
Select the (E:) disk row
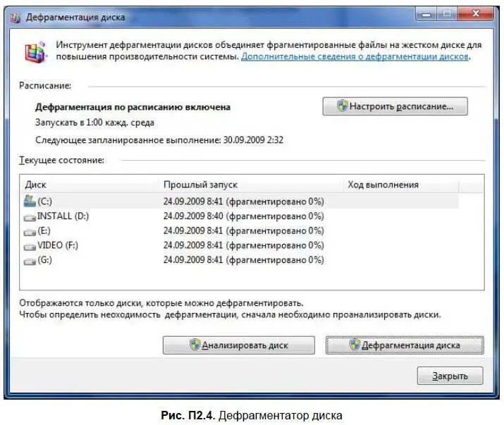(x=240, y=230)
